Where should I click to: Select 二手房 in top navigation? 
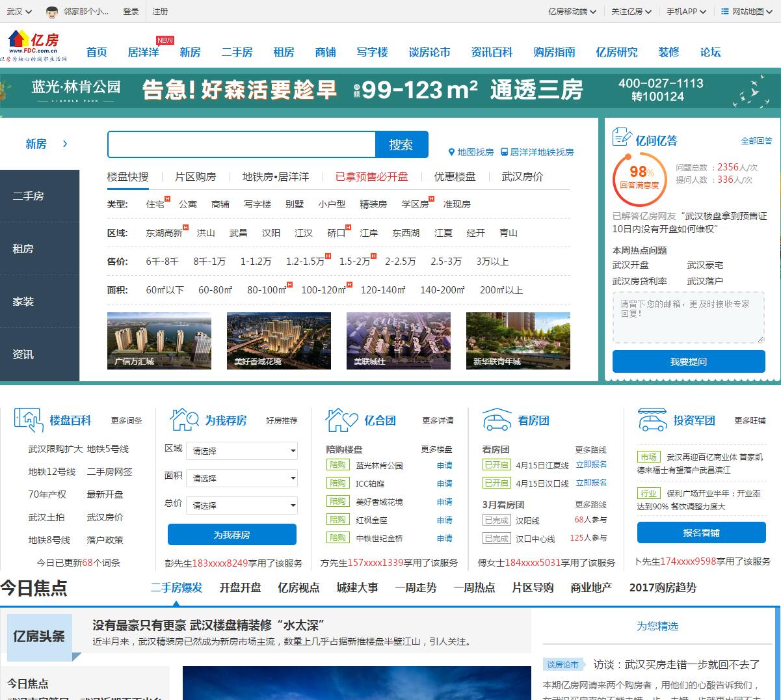[237, 53]
